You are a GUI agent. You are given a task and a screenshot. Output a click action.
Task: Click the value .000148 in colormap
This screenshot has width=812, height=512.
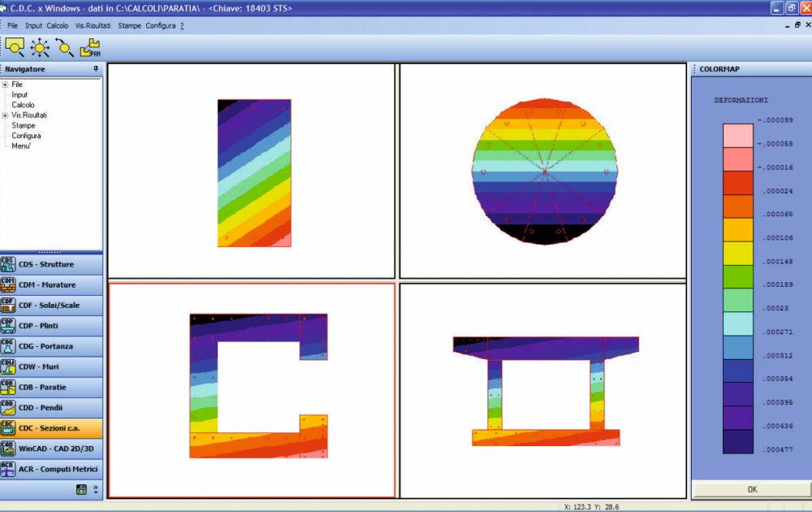coord(777,261)
